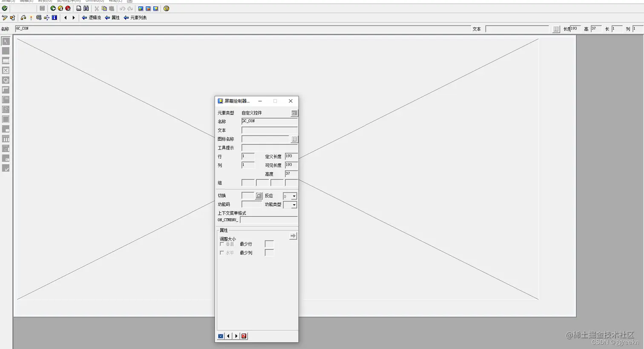Click the 名称 field in the dialog
Viewport: 644px width, 349px height.
pyautogui.click(x=270, y=121)
